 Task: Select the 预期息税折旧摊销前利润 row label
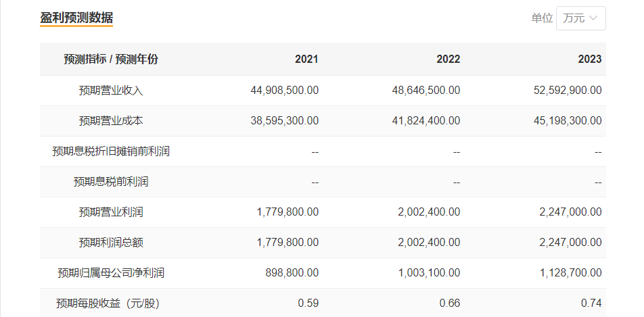[x=111, y=151]
